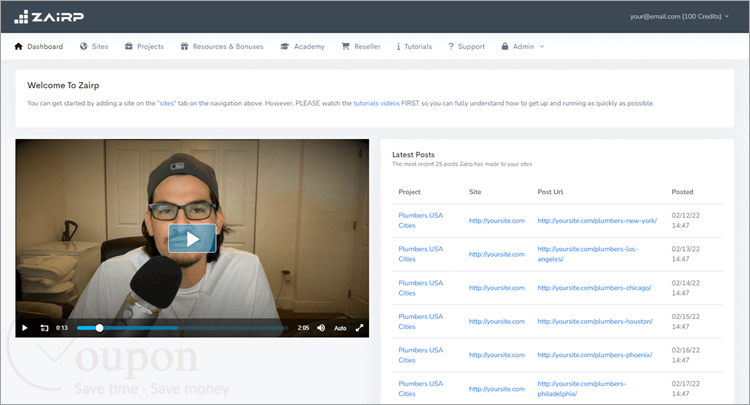Click the Zairp logo
Image resolution: width=750 pixels, height=405 pixels.
point(49,17)
